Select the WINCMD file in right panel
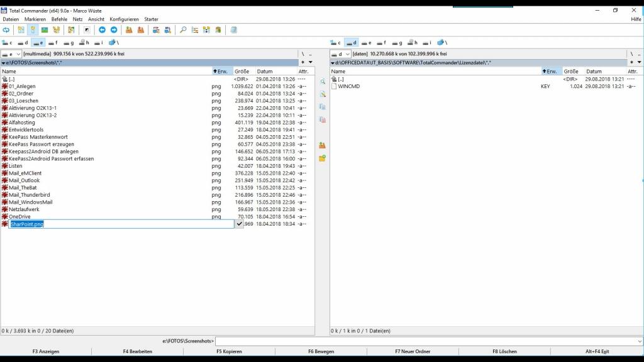 (x=348, y=86)
